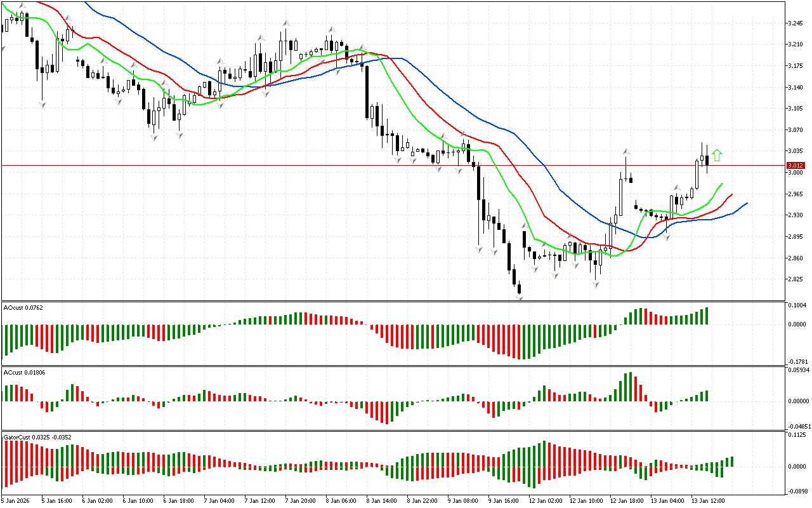Click the 2.825 price scale label
This screenshot has width=812, height=508.
point(796,279)
